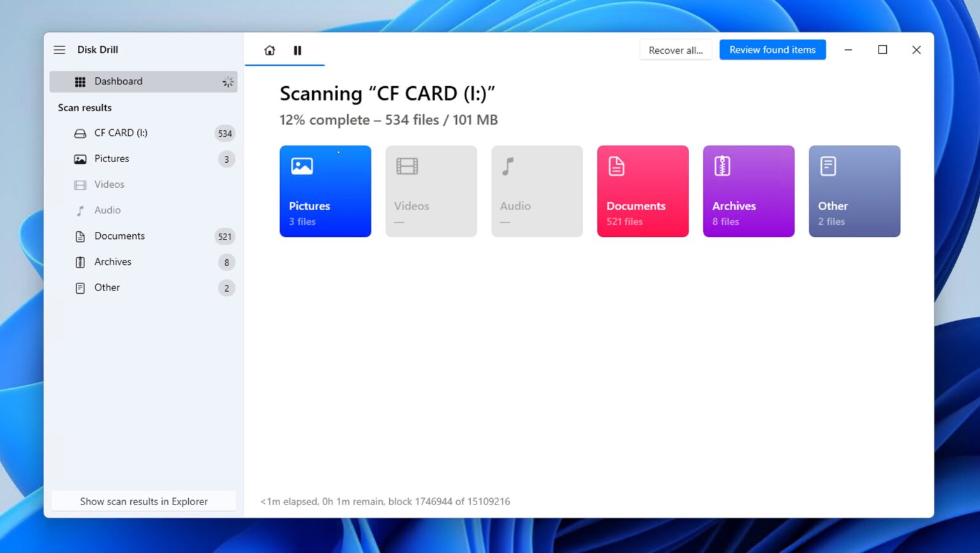The image size is (980, 553).
Task: Click the Dashboard loading spinner icon
Action: pyautogui.click(x=228, y=82)
